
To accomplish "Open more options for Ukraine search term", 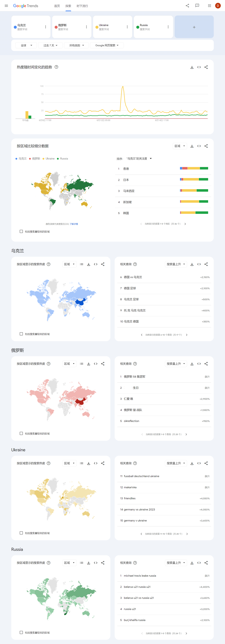I will (x=127, y=27).
